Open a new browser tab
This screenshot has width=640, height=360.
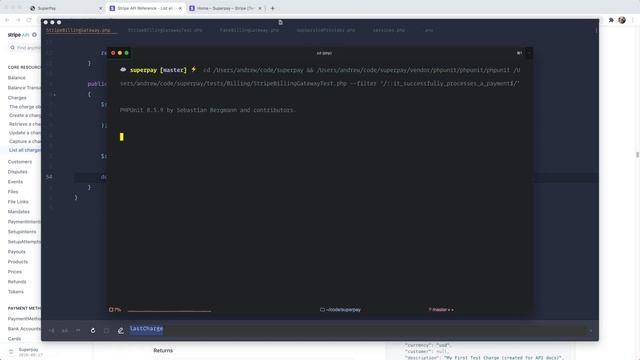(x=273, y=8)
